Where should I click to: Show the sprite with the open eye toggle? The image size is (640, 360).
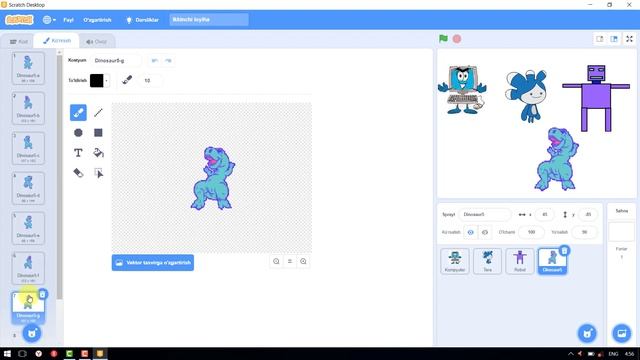tap(471, 232)
